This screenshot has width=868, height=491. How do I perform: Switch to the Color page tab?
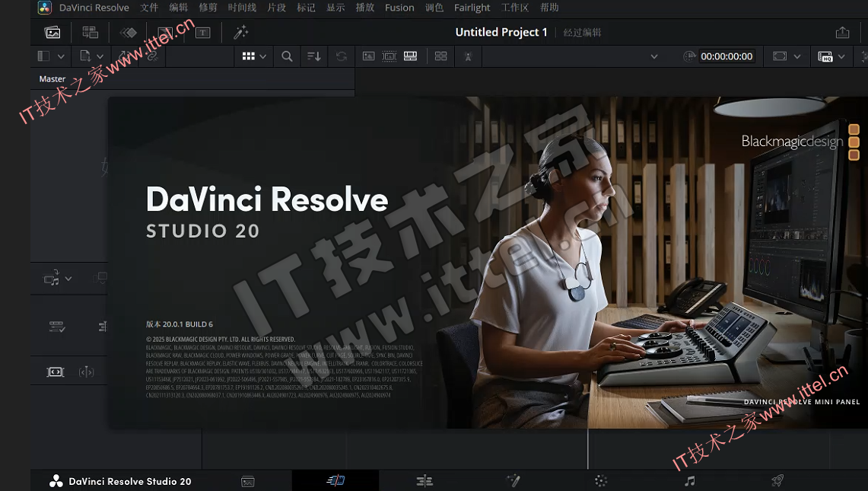(601, 481)
